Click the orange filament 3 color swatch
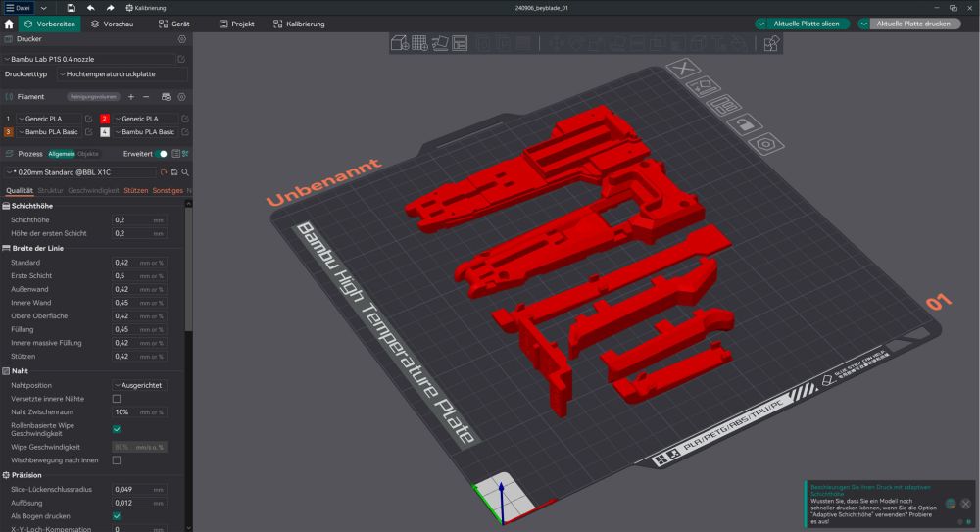The width and height of the screenshot is (980, 532). pyautogui.click(x=8, y=132)
